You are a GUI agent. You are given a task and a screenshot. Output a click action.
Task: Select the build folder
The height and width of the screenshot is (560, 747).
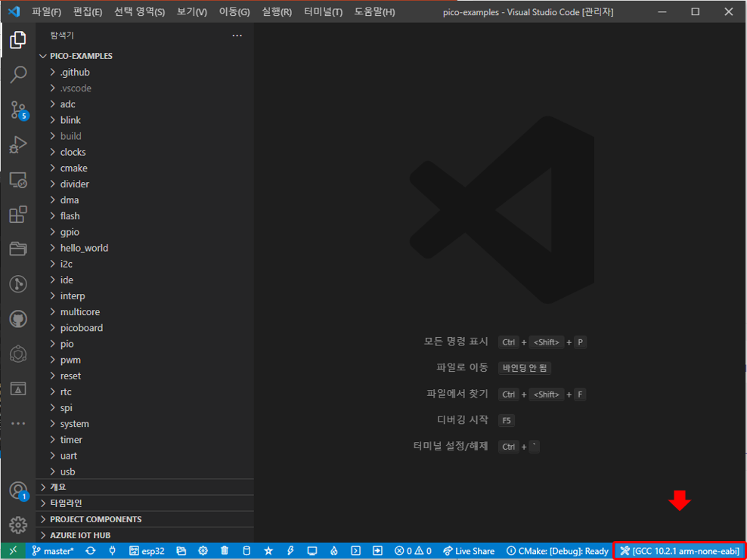[x=145, y=136]
